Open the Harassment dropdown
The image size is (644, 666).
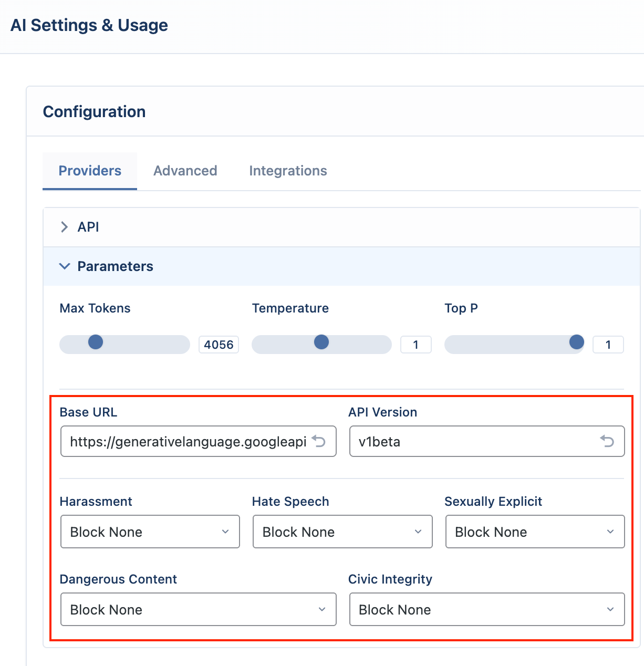(x=150, y=532)
